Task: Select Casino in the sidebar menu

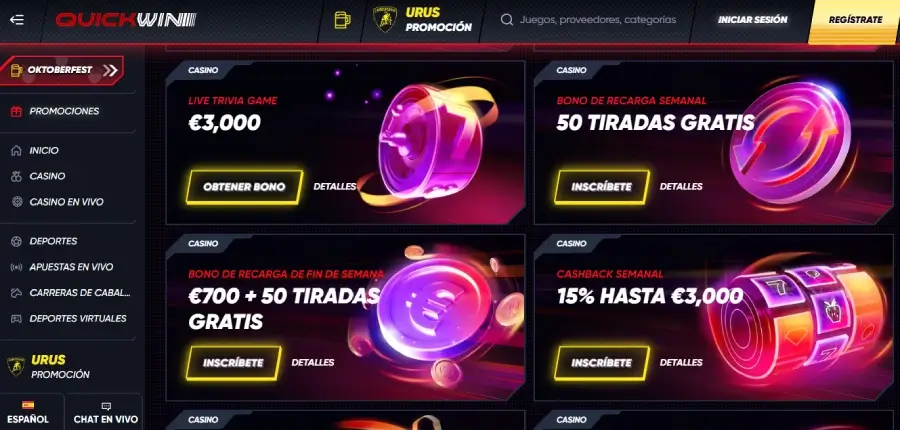Action: (x=47, y=176)
